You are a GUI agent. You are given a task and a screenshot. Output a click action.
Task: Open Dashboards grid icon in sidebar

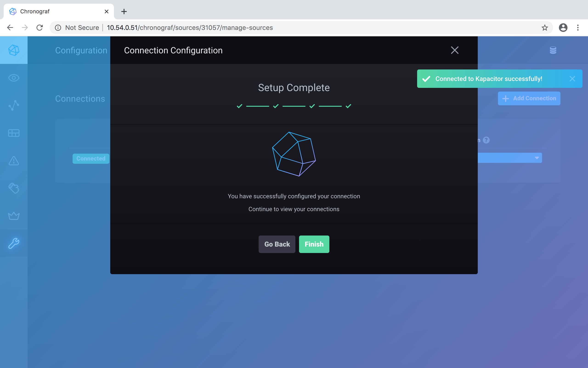click(14, 133)
